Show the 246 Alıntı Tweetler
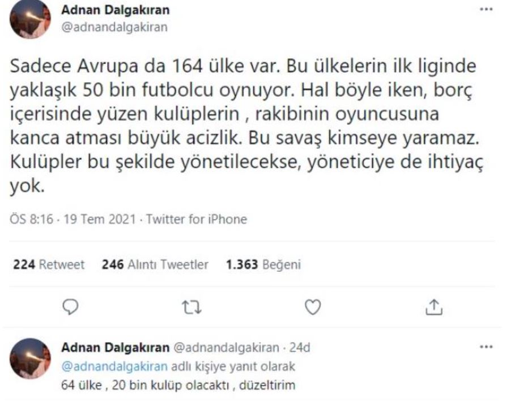 [x=155, y=264]
